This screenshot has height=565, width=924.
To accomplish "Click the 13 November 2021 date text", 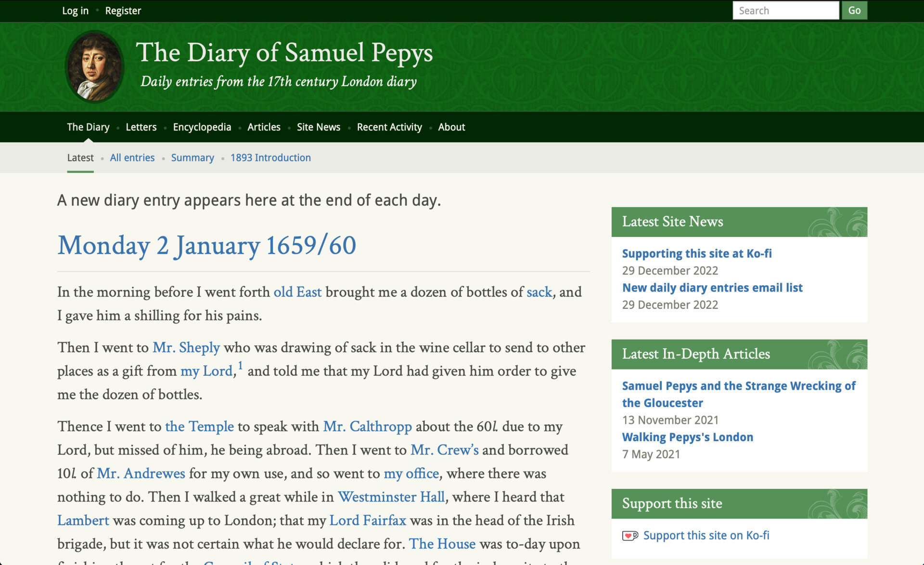I will point(670,420).
